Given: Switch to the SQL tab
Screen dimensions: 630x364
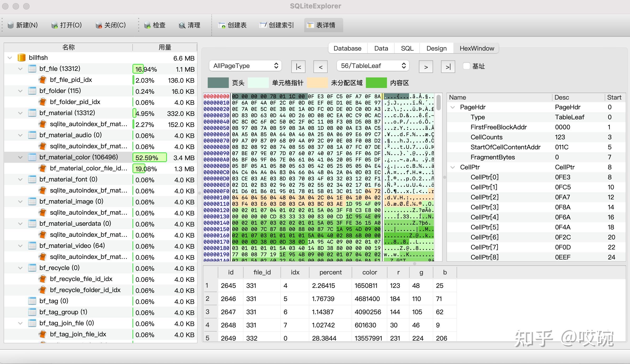Looking at the screenshot, I should pyautogui.click(x=407, y=48).
